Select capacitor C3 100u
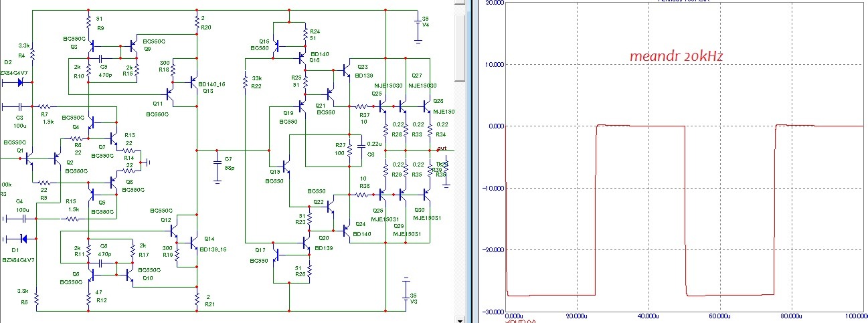The image size is (868, 323). click(20, 106)
